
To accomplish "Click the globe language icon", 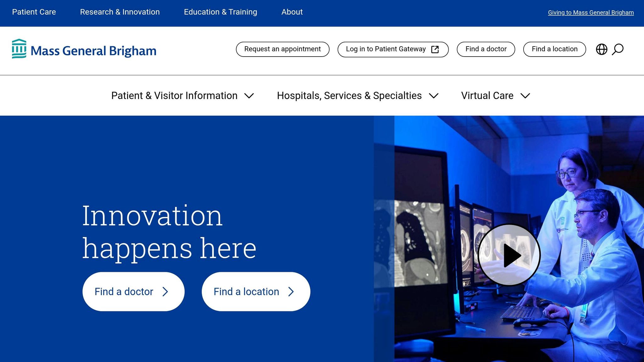I will click(601, 49).
